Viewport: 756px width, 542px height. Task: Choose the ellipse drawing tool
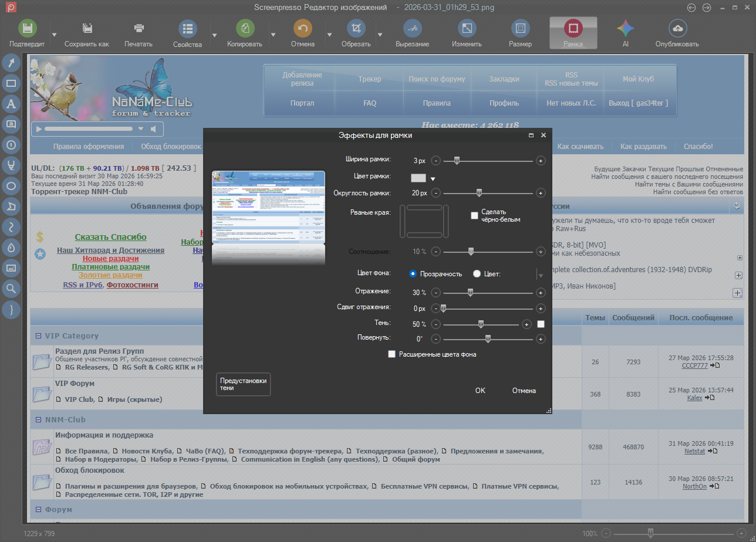[x=11, y=186]
